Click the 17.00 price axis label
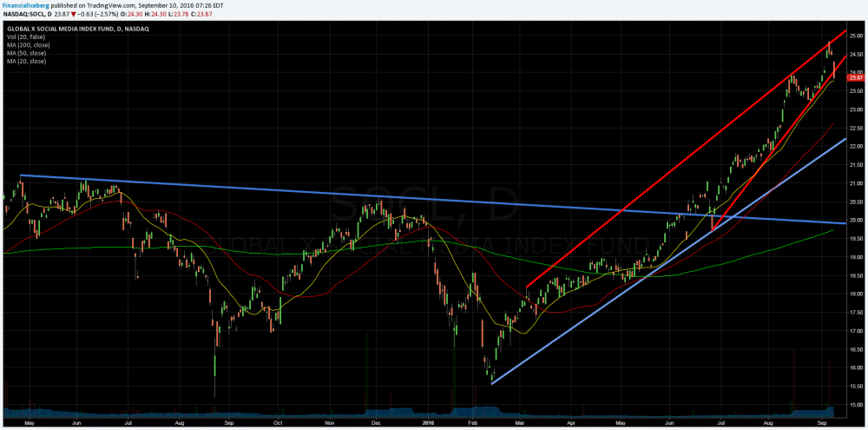The width and height of the screenshot is (868, 430). (856, 331)
